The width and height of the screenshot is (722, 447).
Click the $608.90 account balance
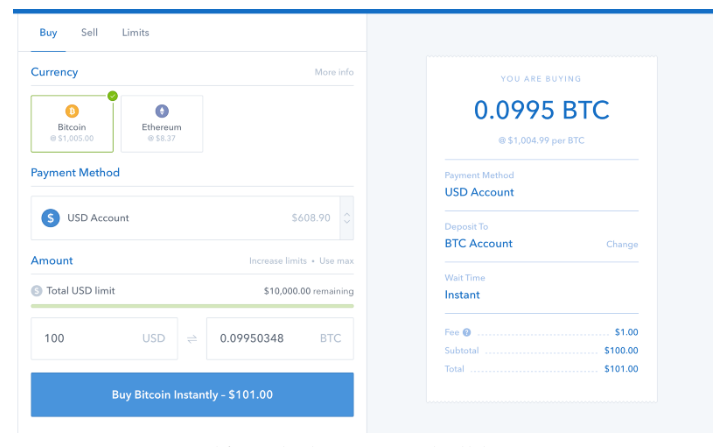(311, 218)
